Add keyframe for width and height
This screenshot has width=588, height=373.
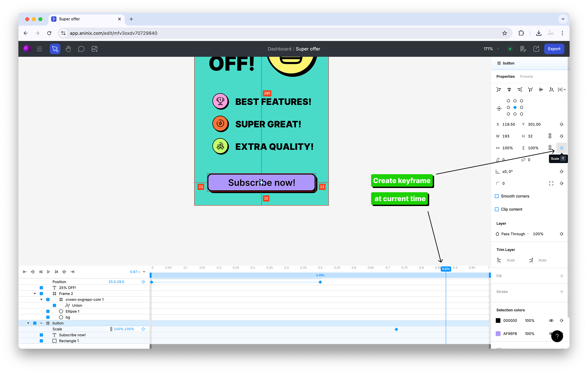[x=562, y=136]
